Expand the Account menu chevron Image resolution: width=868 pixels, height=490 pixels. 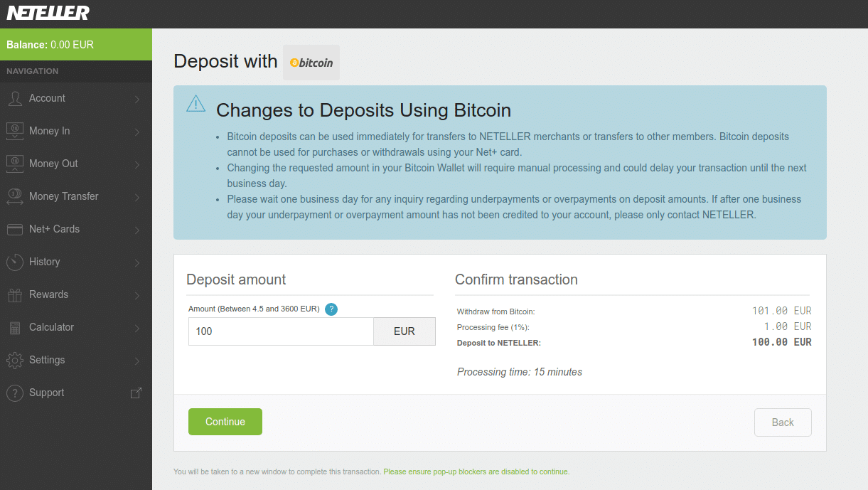[x=137, y=99]
